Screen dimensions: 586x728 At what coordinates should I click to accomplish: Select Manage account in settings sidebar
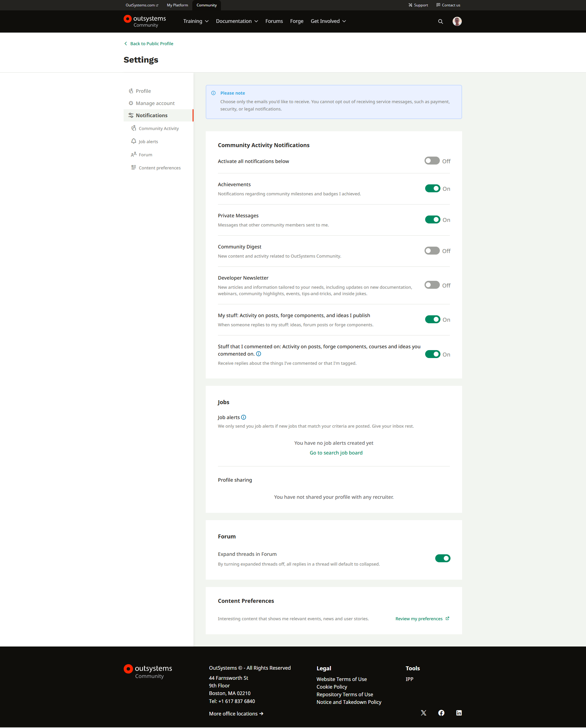point(155,103)
